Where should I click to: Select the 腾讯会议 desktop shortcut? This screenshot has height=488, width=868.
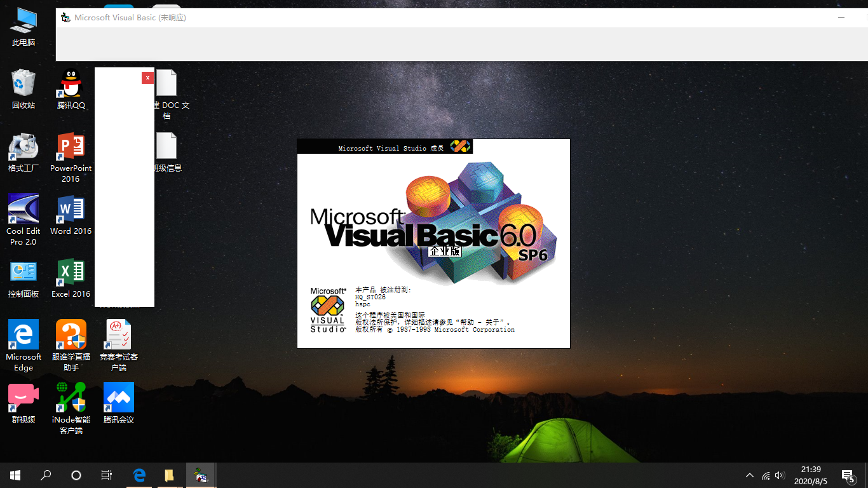pos(119,403)
